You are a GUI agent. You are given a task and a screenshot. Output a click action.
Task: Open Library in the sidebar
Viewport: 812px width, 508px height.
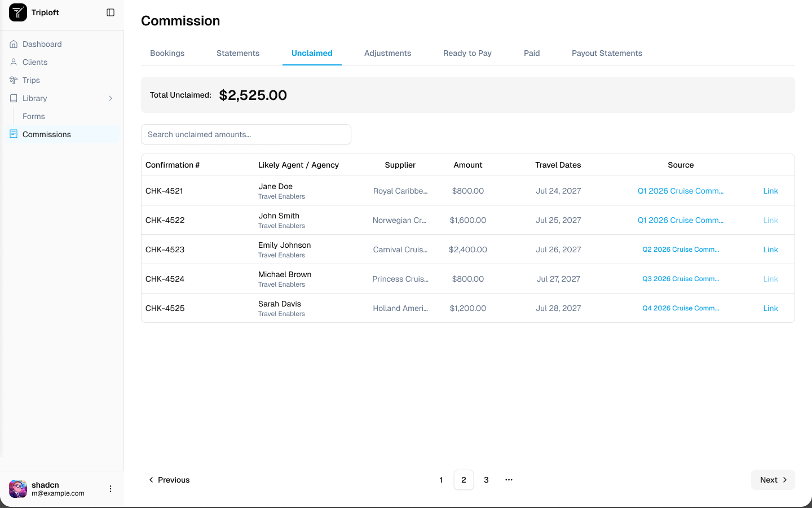coord(62,98)
